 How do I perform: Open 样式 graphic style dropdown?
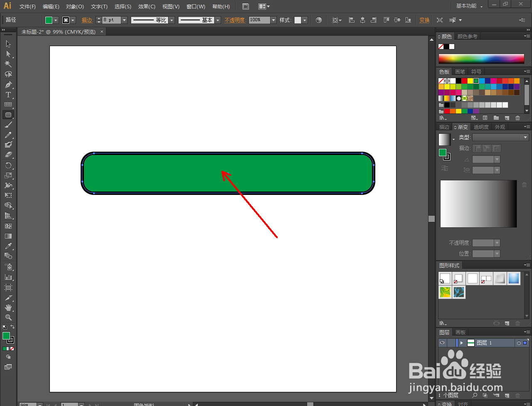coord(305,20)
